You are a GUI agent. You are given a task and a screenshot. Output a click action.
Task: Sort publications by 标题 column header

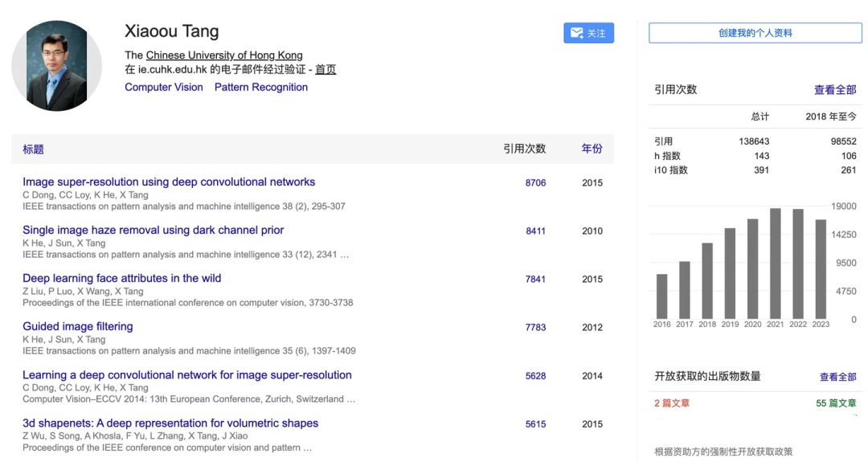coord(33,149)
